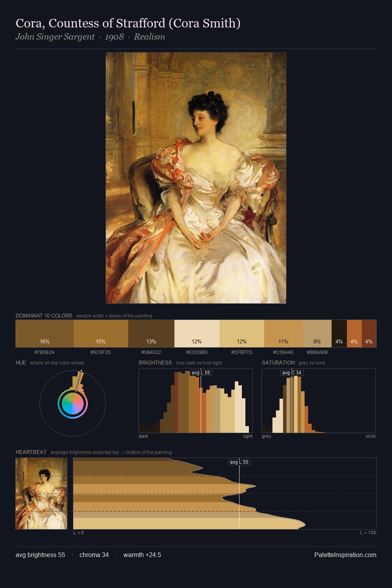The image size is (392, 588).
Task: Select the 15% swatch #9C6F2E
Action: point(101,334)
